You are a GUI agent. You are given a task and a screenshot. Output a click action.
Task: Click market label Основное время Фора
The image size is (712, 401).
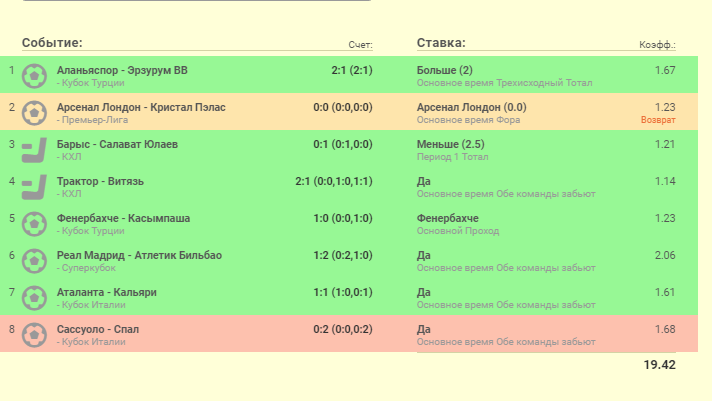click(469, 120)
